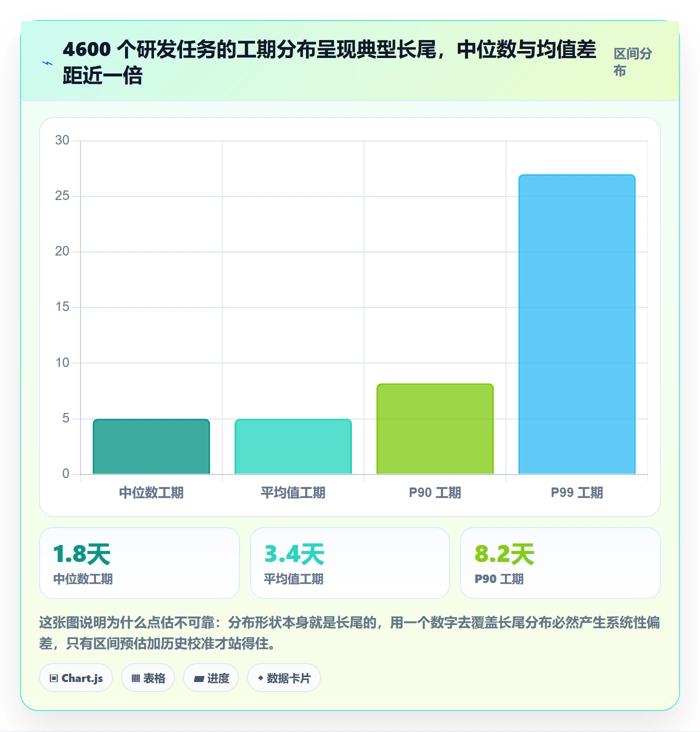This screenshot has width=700, height=732.
Task: Click the Chart.js tag chip
Action: coord(76,678)
